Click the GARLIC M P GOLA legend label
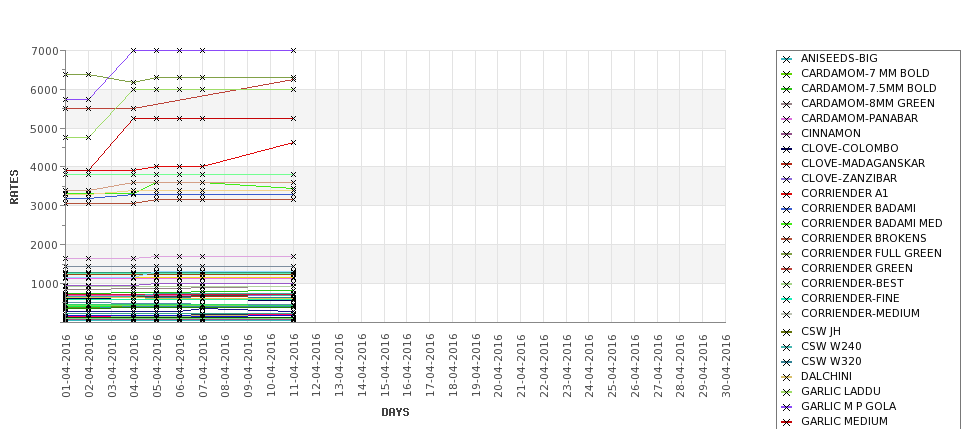The height and width of the screenshot is (429, 975). 848,405
